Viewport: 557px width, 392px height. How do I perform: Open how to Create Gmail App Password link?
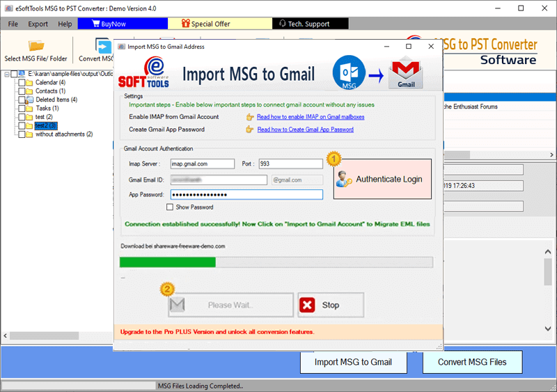[305, 130]
